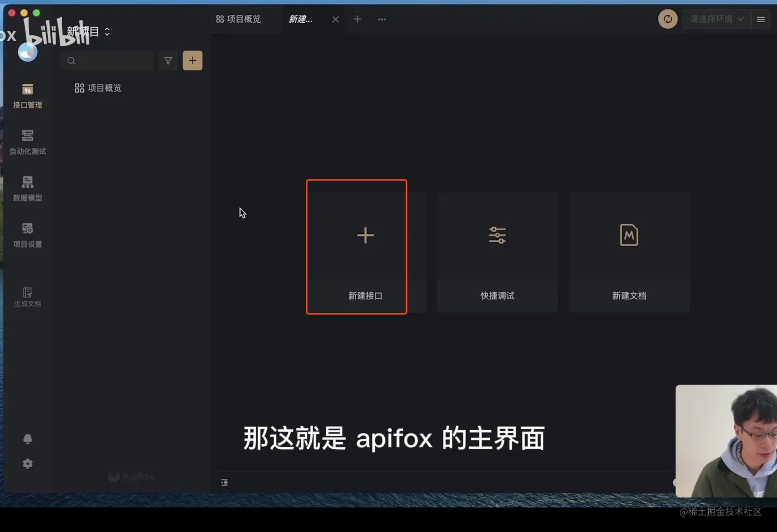Open the project switcher dropdown arrows
The height and width of the screenshot is (532, 777).
pyautogui.click(x=107, y=31)
